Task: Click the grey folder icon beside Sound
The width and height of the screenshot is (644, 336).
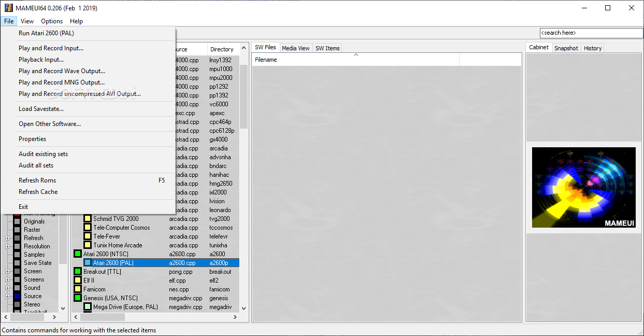Action: 17,288
